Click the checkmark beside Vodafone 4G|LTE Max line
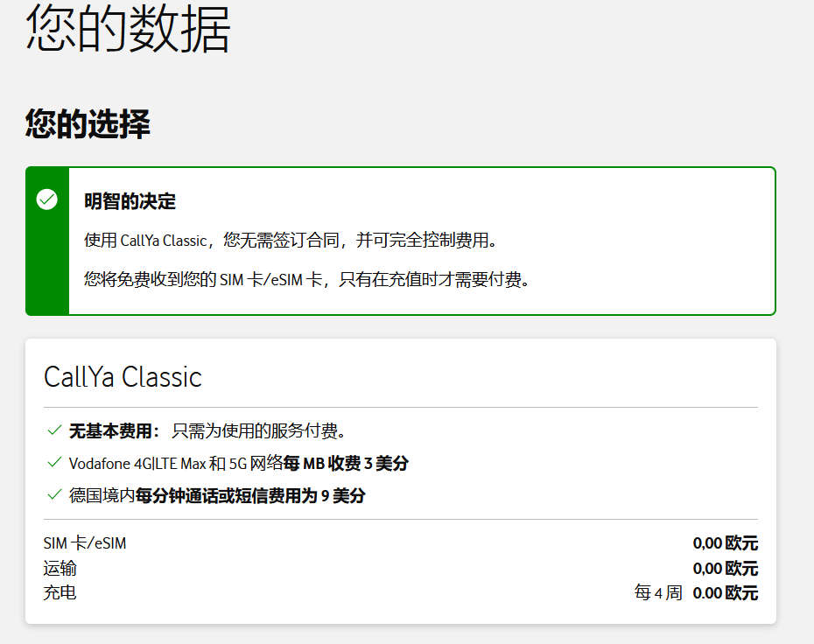Image resolution: width=814 pixels, height=644 pixels. coord(54,462)
